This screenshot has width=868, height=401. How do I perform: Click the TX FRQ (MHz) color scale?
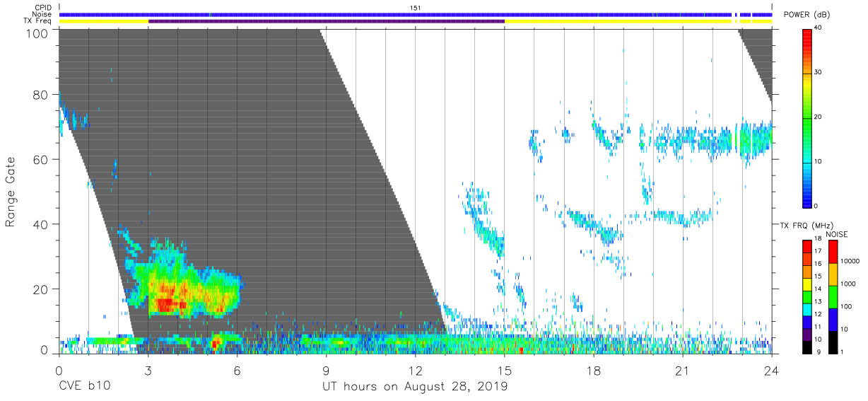[807, 296]
